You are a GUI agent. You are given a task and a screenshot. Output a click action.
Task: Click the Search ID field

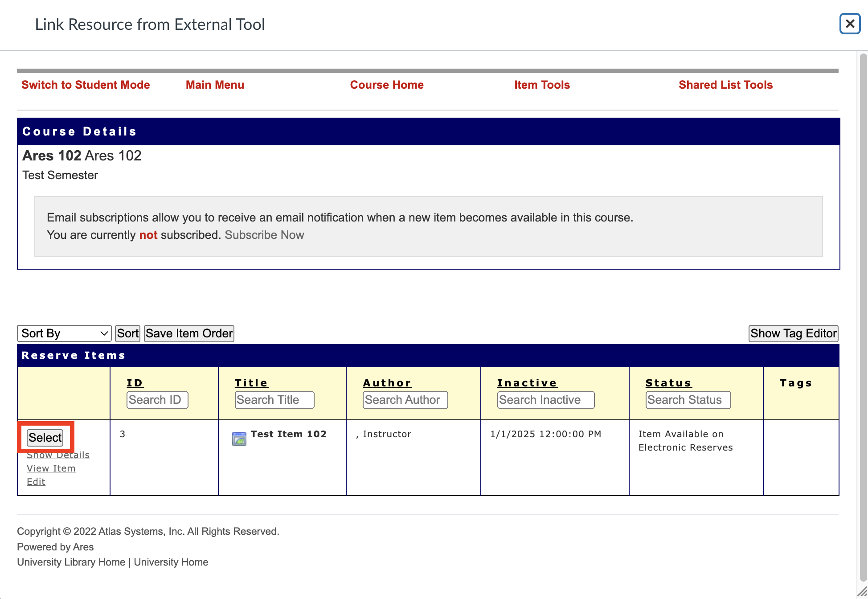pos(157,400)
